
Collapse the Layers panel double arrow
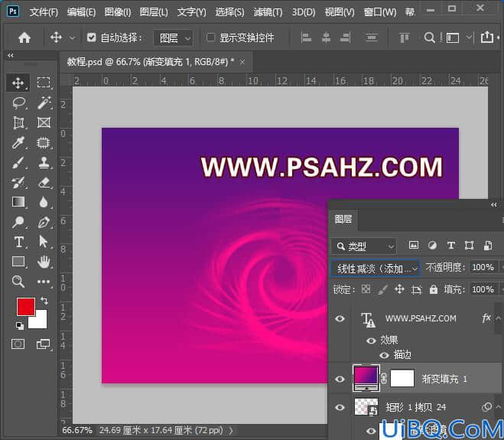click(494, 205)
